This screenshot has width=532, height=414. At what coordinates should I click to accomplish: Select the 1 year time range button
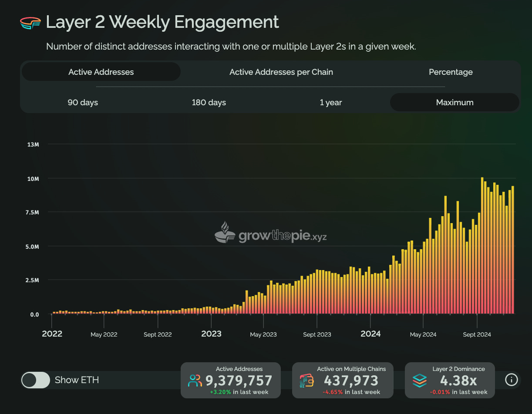[331, 102]
